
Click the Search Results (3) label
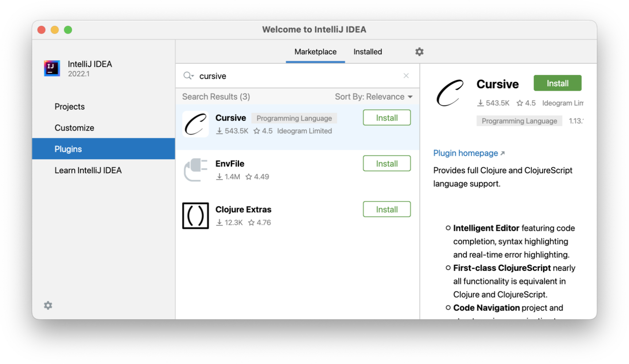[x=216, y=97]
